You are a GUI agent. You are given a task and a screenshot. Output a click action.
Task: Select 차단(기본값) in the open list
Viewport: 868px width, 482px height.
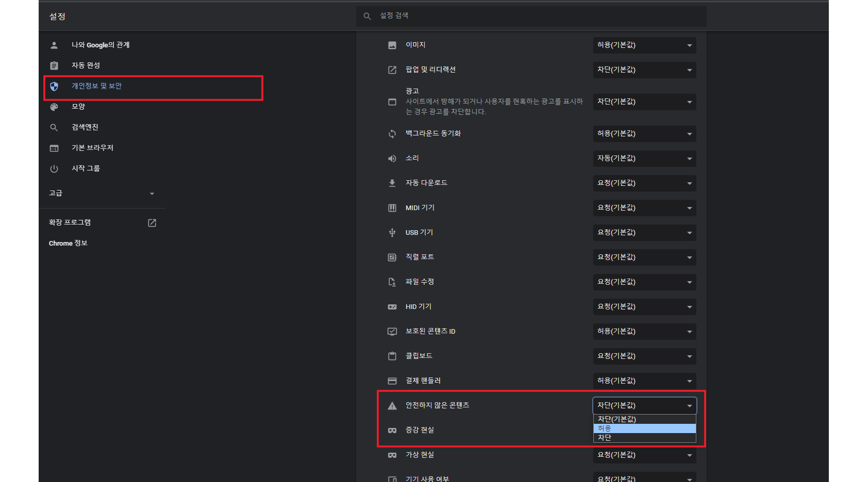(x=644, y=419)
